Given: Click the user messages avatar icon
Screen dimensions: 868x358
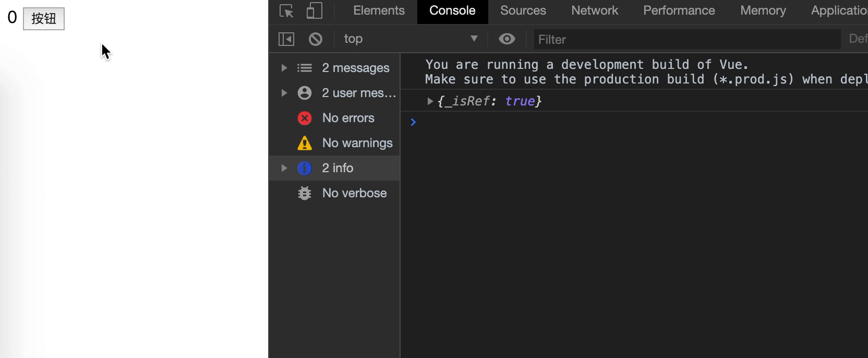Looking at the screenshot, I should (305, 93).
